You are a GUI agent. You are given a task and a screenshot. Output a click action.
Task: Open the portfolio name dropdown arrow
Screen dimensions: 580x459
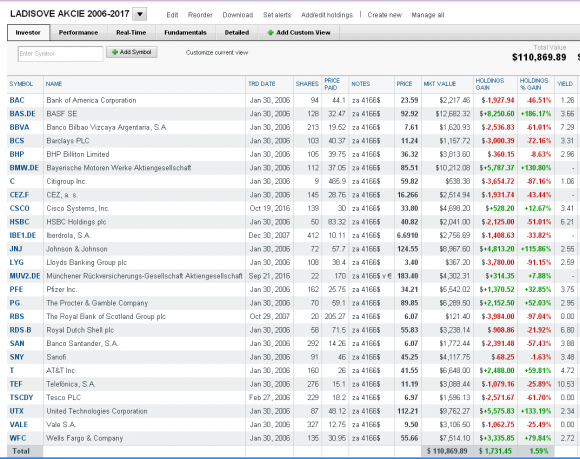click(140, 14)
